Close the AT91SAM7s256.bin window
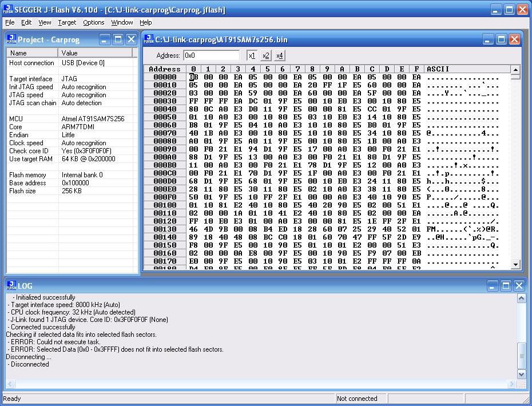Image resolution: width=532 pixels, height=406 pixels. pos(515,39)
